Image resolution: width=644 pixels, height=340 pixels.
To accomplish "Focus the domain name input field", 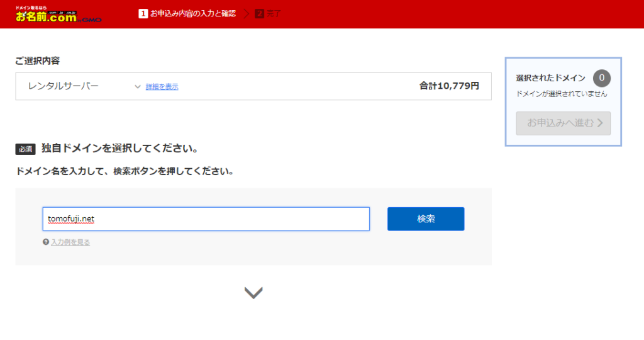I will pos(206,218).
